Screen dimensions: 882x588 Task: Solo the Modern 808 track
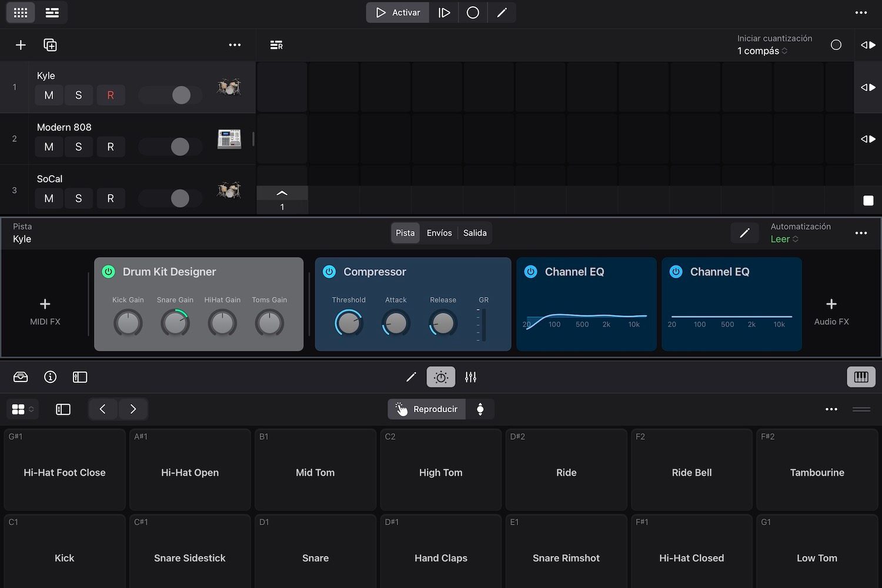point(79,146)
